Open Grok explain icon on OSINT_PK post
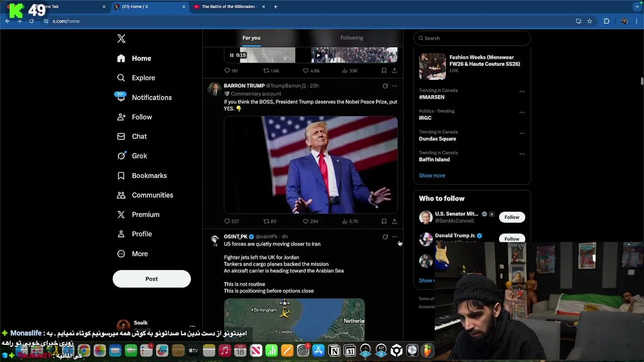The height and width of the screenshot is (362, 644). 385,237
